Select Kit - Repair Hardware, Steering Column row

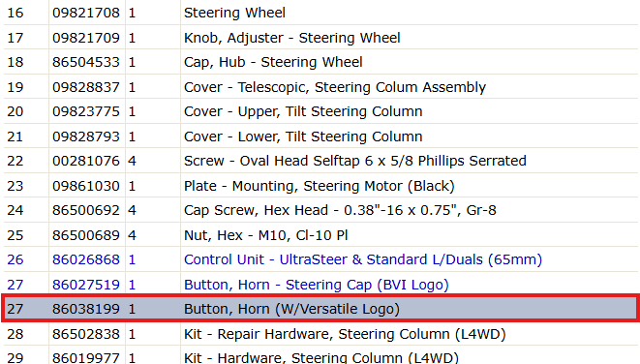(320, 334)
